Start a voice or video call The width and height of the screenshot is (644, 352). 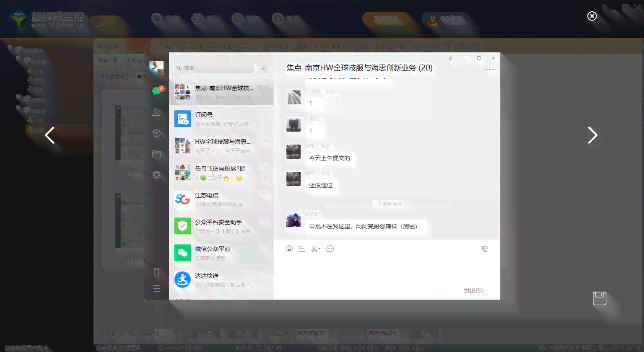[485, 249]
